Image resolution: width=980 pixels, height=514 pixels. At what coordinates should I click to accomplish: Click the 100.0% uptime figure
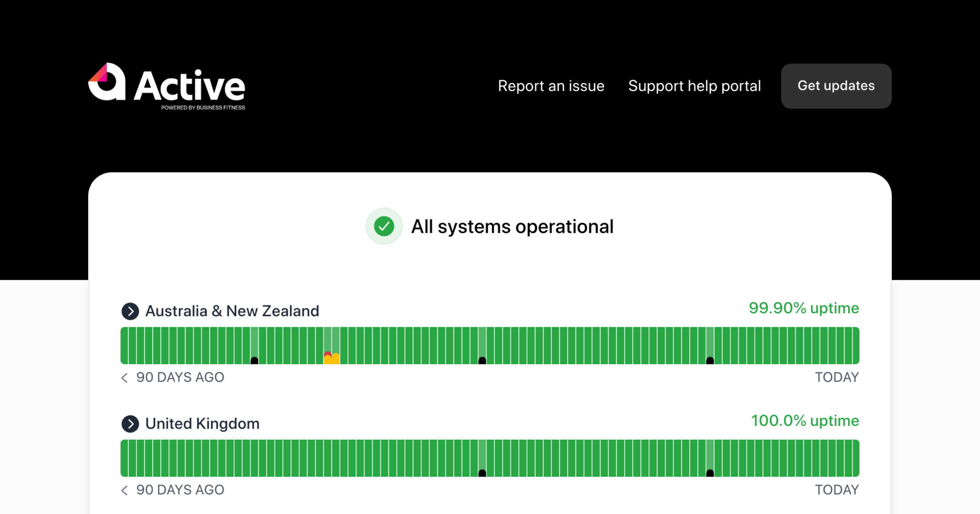pyautogui.click(x=805, y=421)
